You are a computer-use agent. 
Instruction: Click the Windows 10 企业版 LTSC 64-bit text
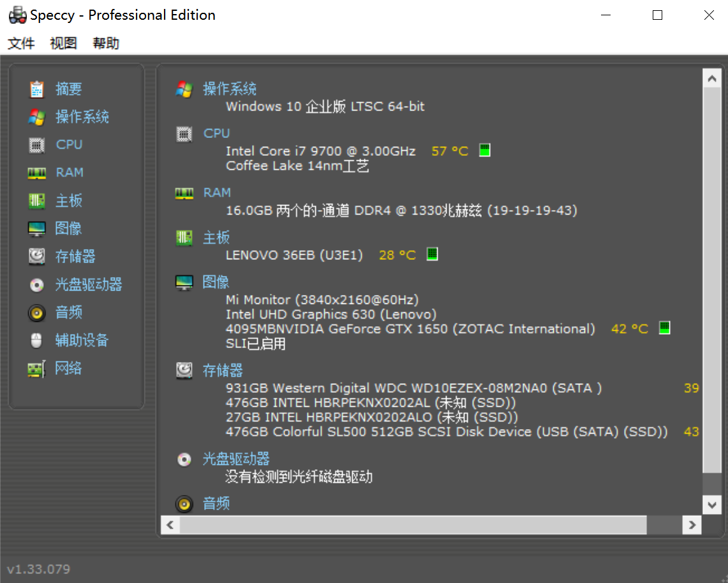[x=325, y=107]
